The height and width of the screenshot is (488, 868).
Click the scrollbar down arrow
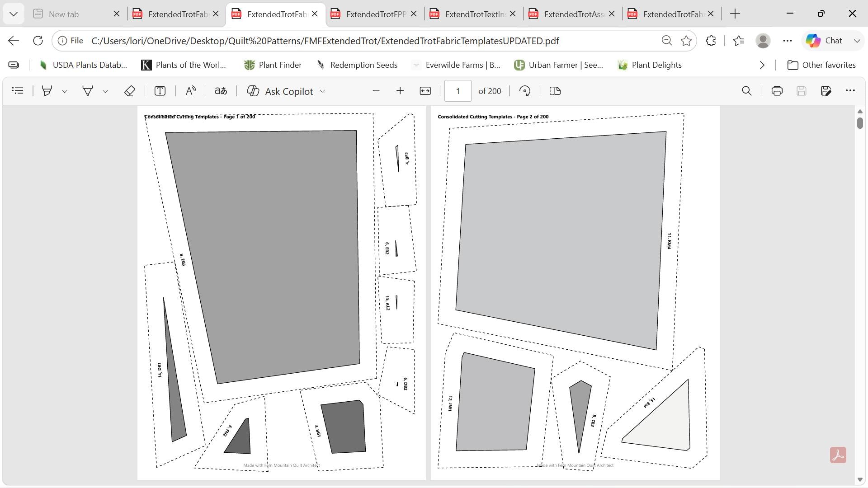(x=860, y=479)
